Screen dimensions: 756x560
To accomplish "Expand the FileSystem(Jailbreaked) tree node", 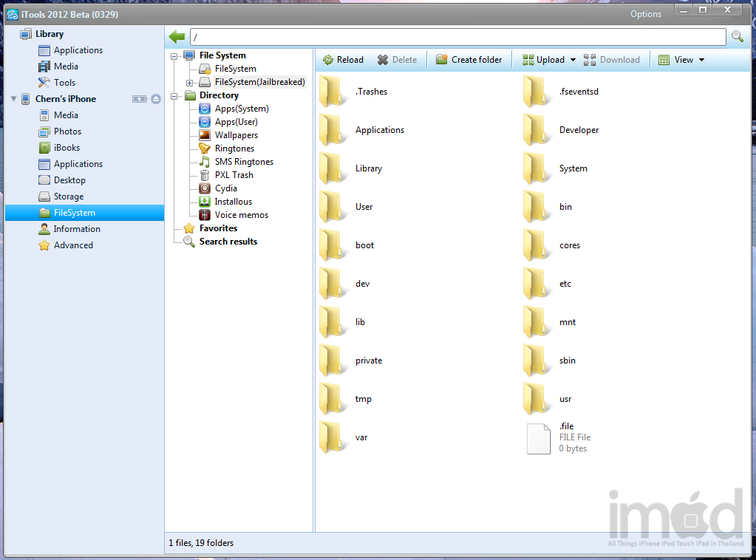I will click(x=189, y=83).
